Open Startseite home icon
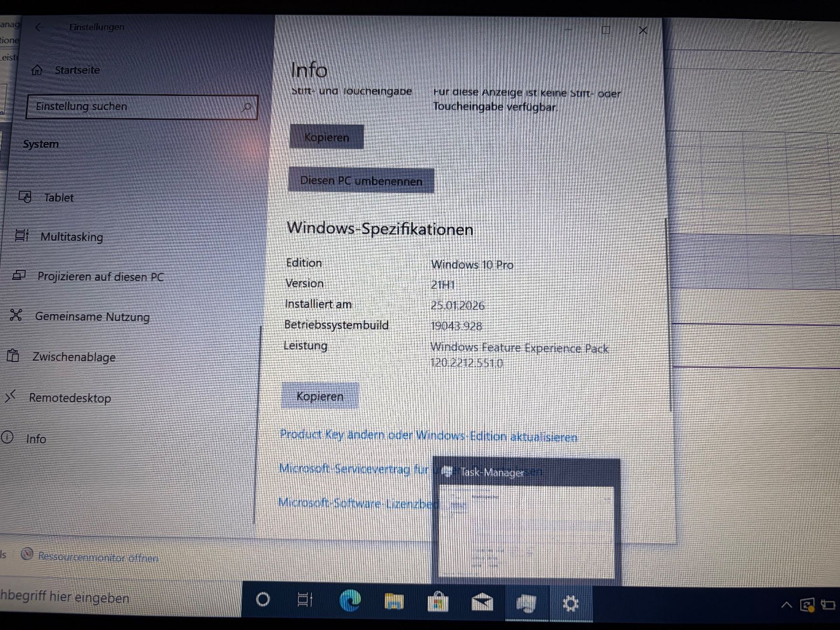Viewport: 840px width, 630px height. (37, 70)
